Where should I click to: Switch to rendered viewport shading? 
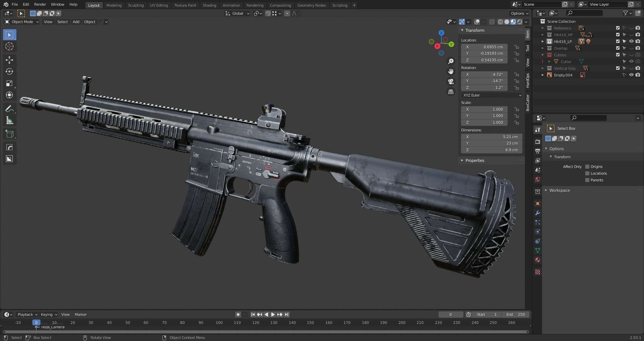[520, 22]
